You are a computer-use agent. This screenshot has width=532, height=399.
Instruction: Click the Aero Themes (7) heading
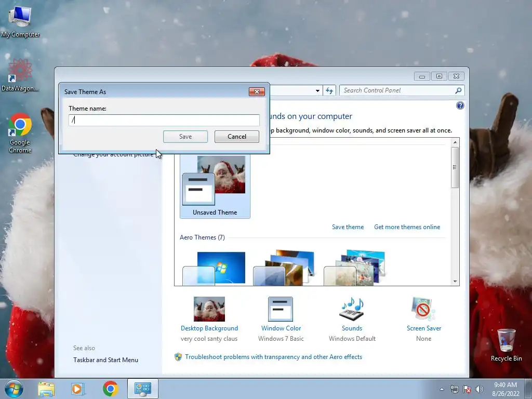pyautogui.click(x=202, y=237)
